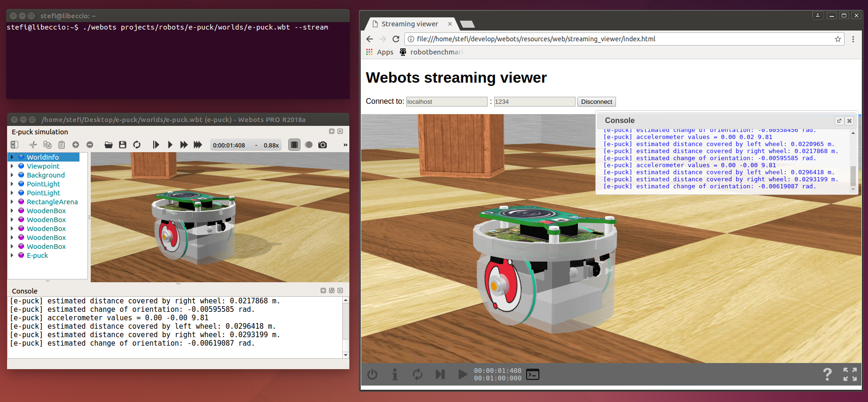
Task: Open world file with folder icon
Action: click(x=109, y=145)
